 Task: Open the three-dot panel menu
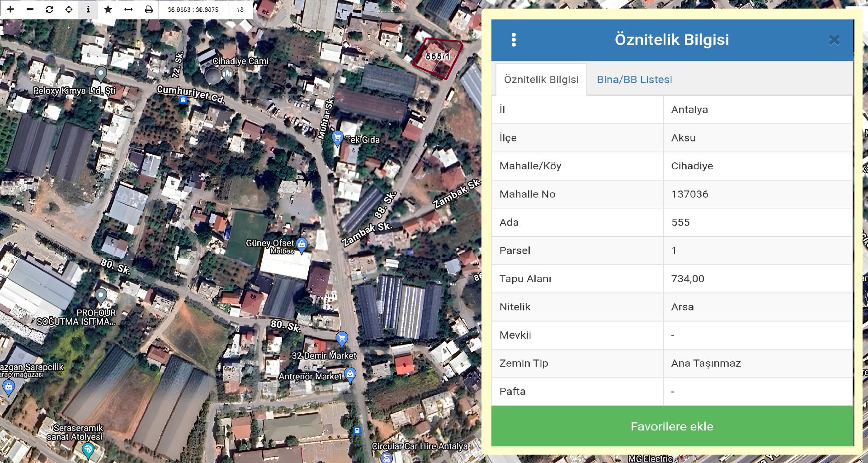point(514,40)
